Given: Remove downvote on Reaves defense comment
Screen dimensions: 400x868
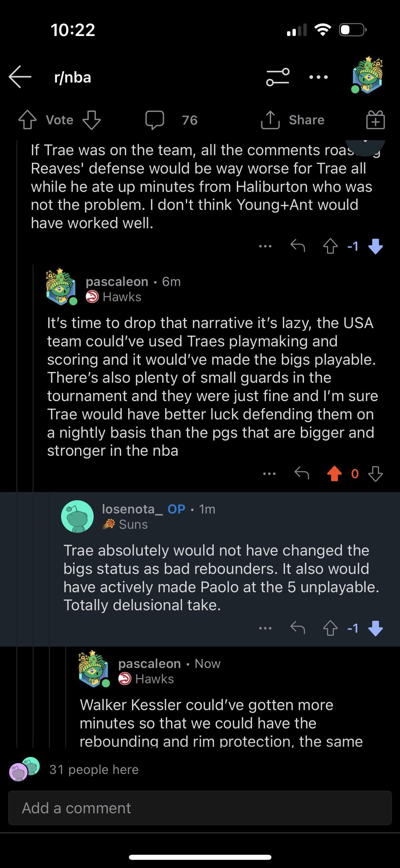Looking at the screenshot, I should [375, 246].
